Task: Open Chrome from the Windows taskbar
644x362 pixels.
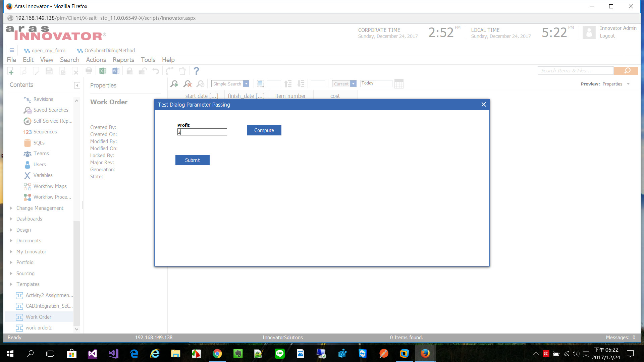Action: coord(217,354)
